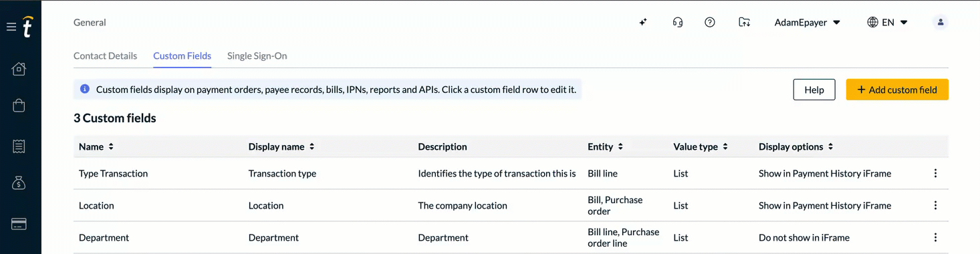This screenshot has height=254, width=980.
Task: Click the 'Bill line' entity cell
Action: pos(602,173)
